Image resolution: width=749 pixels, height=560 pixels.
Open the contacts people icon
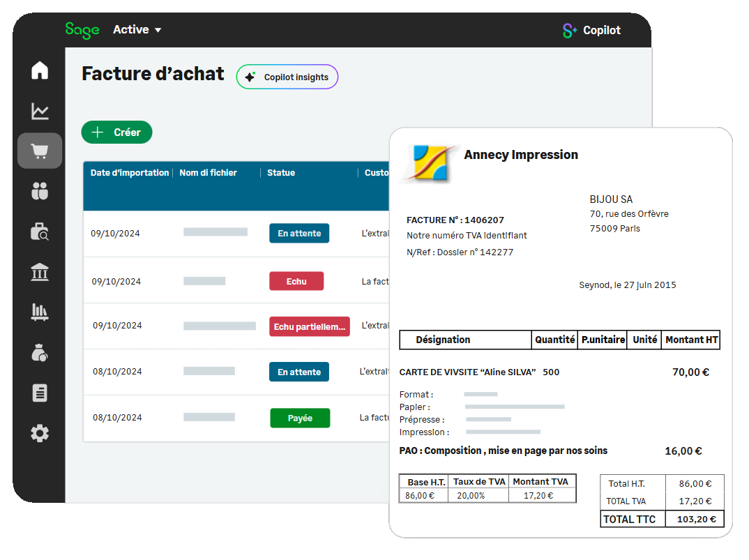(x=40, y=191)
